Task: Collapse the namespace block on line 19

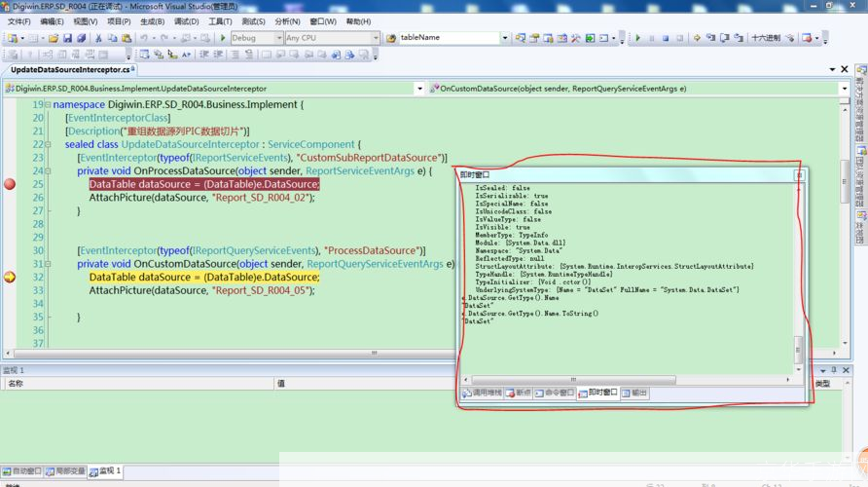Action: click(x=48, y=105)
